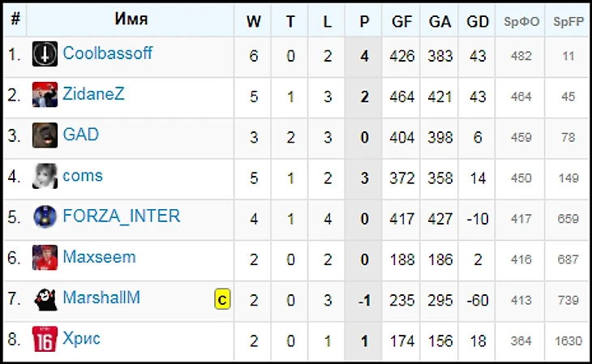Click the yellow C badge next to MarshallM
Screen dimensions: 592x364
(x=221, y=300)
